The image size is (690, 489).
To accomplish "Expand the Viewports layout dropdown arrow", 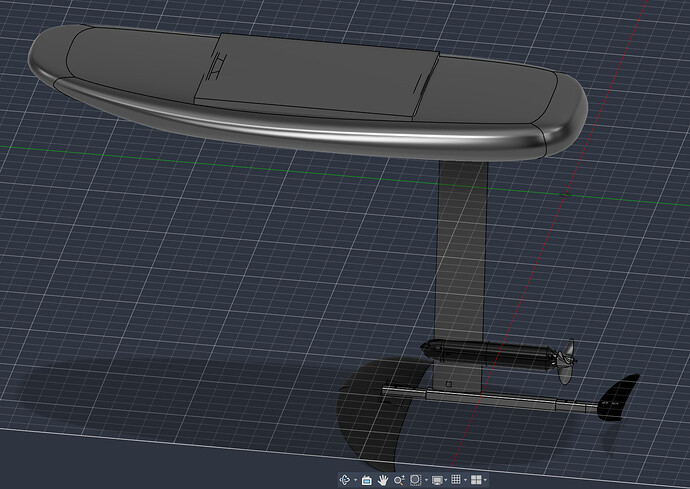I will tap(485, 480).
